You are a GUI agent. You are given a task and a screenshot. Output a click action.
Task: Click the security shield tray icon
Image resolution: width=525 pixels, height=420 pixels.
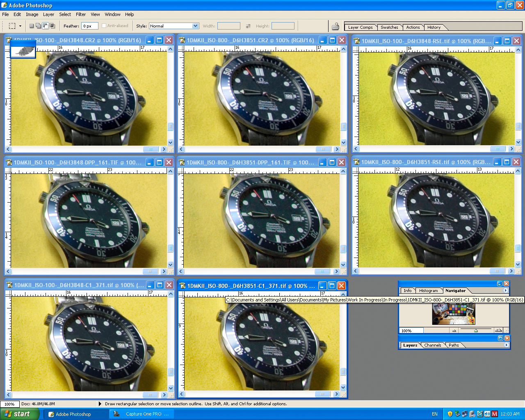click(x=450, y=414)
